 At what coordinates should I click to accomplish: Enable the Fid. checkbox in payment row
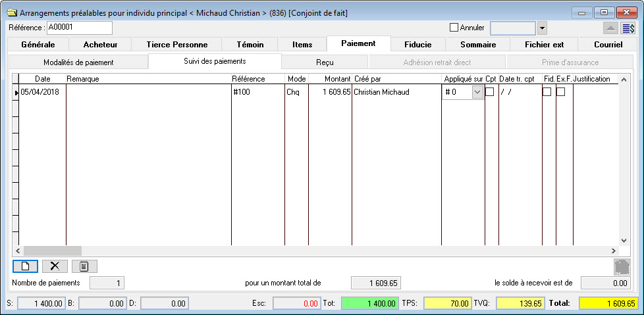(x=547, y=92)
